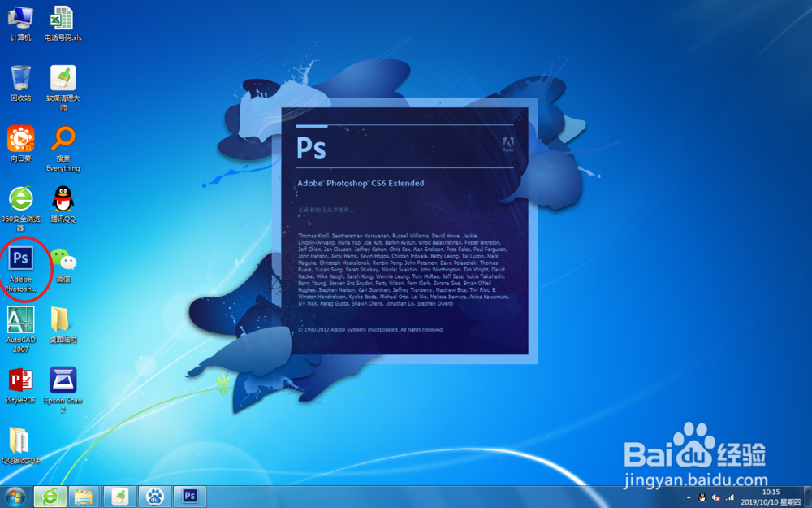Select the 计算机 desktop icon
The image size is (812, 508).
coord(21,24)
